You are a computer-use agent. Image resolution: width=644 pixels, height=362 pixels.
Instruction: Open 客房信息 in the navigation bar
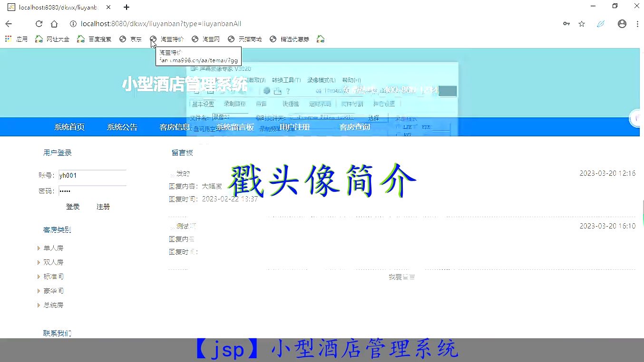click(x=175, y=127)
